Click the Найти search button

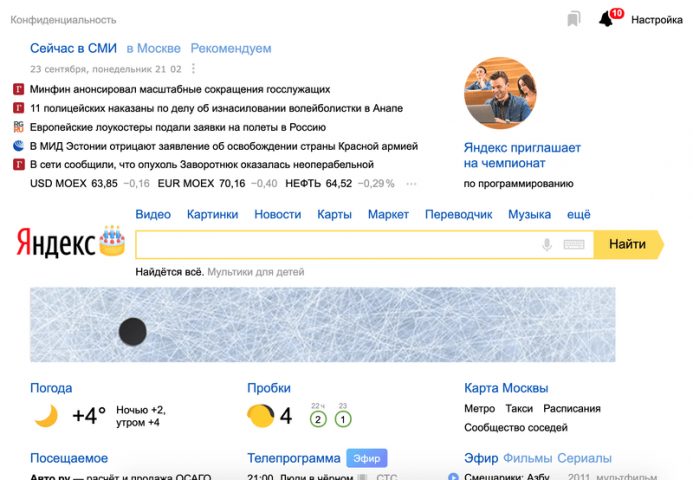628,244
